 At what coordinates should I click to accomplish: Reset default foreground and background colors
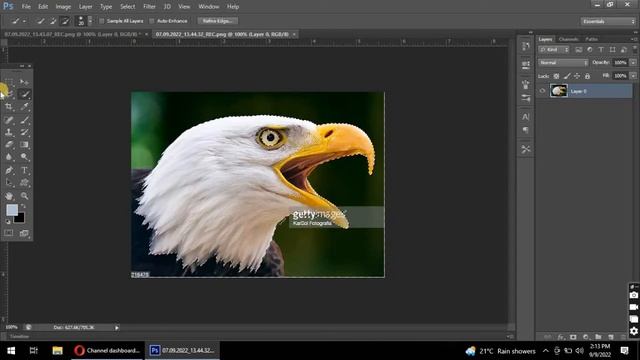7,222
